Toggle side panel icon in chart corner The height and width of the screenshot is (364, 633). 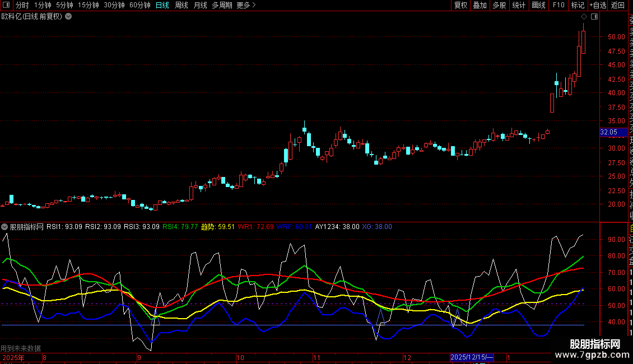point(594,17)
